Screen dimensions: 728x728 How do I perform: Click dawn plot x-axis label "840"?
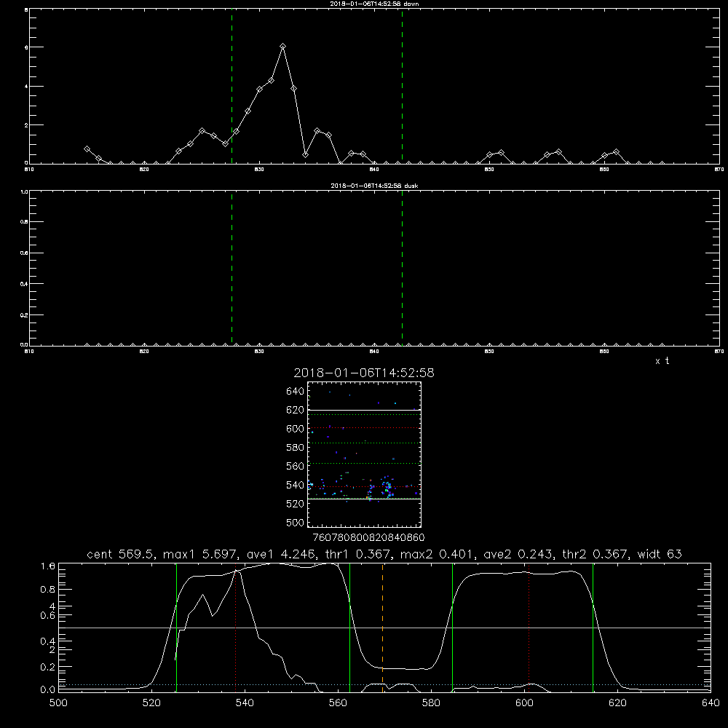coord(375,170)
